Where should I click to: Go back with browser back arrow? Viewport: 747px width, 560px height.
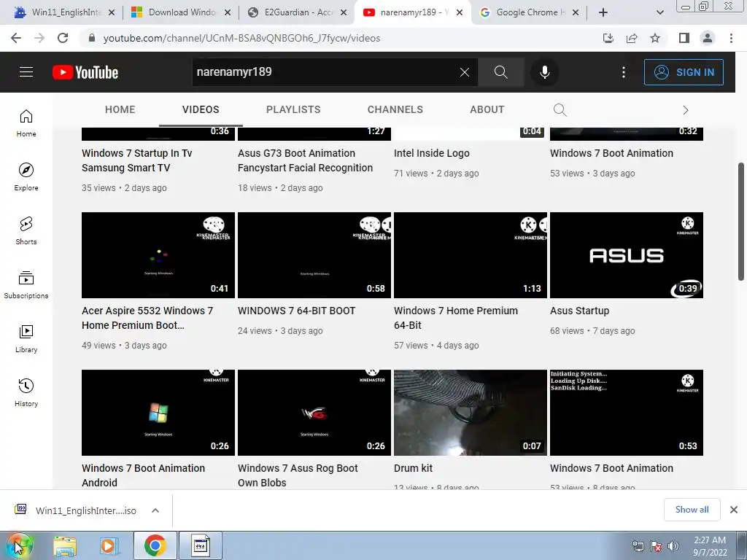pos(16,38)
